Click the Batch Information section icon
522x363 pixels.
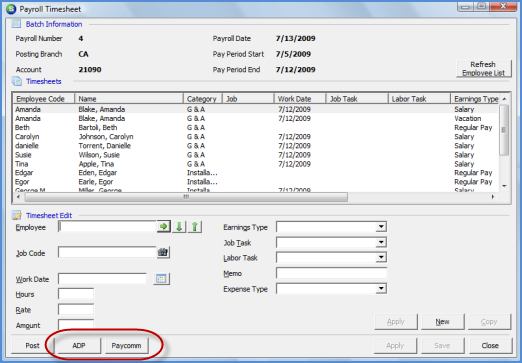pyautogui.click(x=16, y=24)
